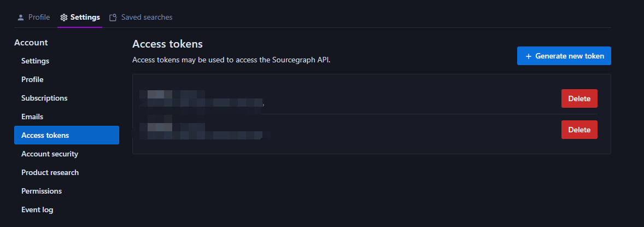
Task: Switch to the Profile tab label
Action: coord(39,18)
